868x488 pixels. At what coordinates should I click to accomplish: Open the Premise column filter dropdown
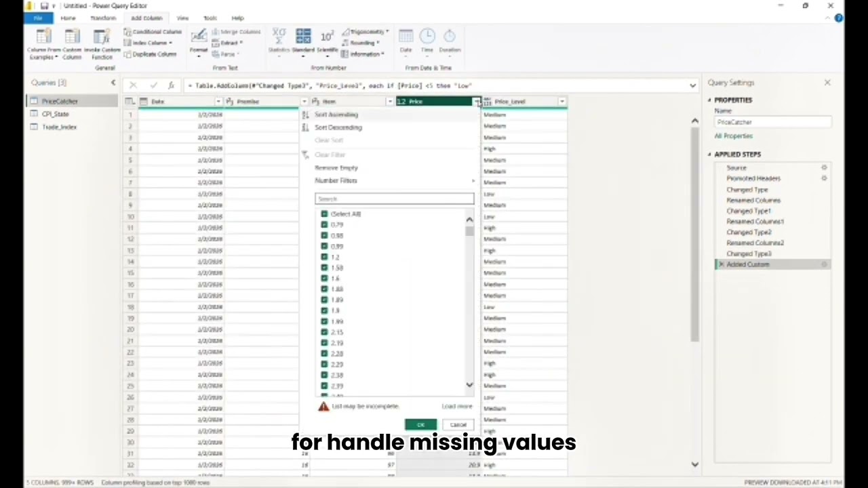[304, 102]
